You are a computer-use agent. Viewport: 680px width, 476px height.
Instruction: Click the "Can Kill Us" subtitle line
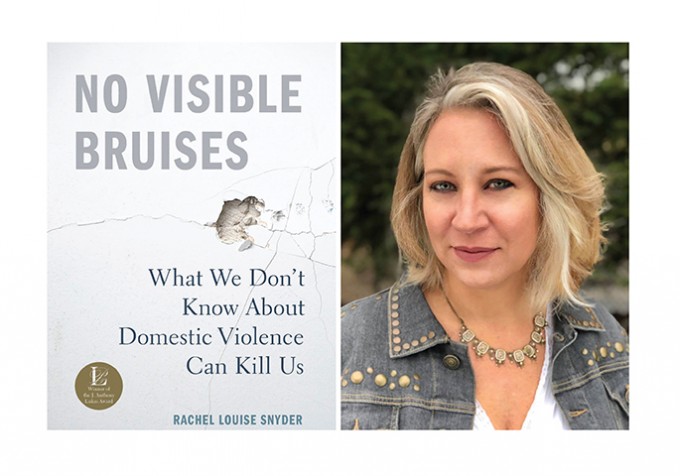click(x=245, y=366)
